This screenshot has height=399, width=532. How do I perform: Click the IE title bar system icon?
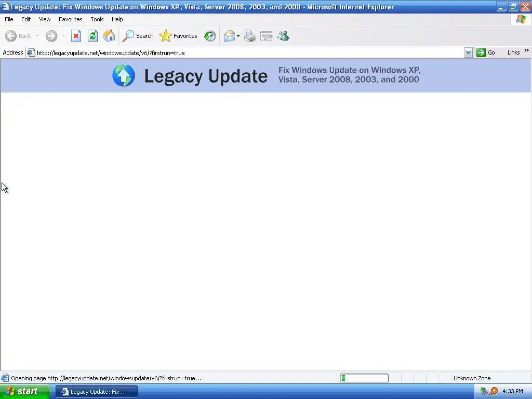point(5,6)
